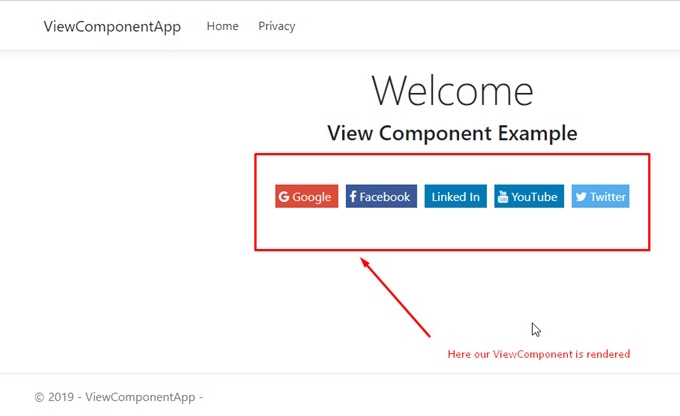
Task: Click the "Twitter" text on the light blue button
Action: click(x=608, y=197)
